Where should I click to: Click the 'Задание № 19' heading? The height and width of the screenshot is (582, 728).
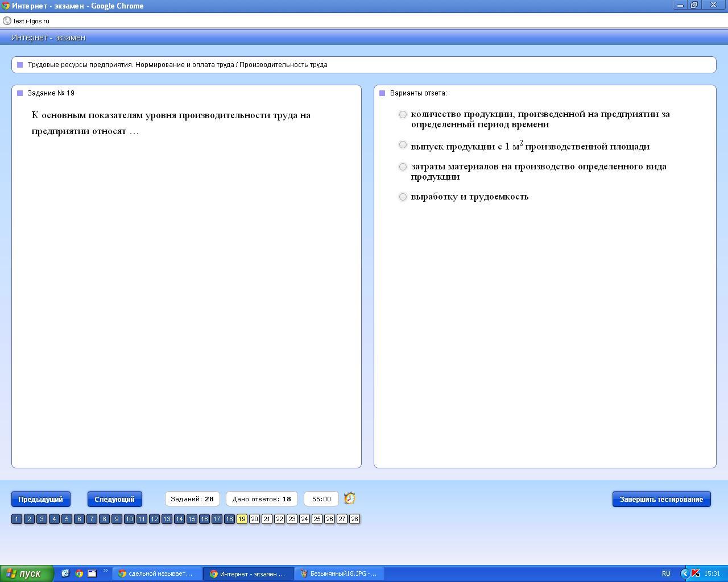click(51, 93)
